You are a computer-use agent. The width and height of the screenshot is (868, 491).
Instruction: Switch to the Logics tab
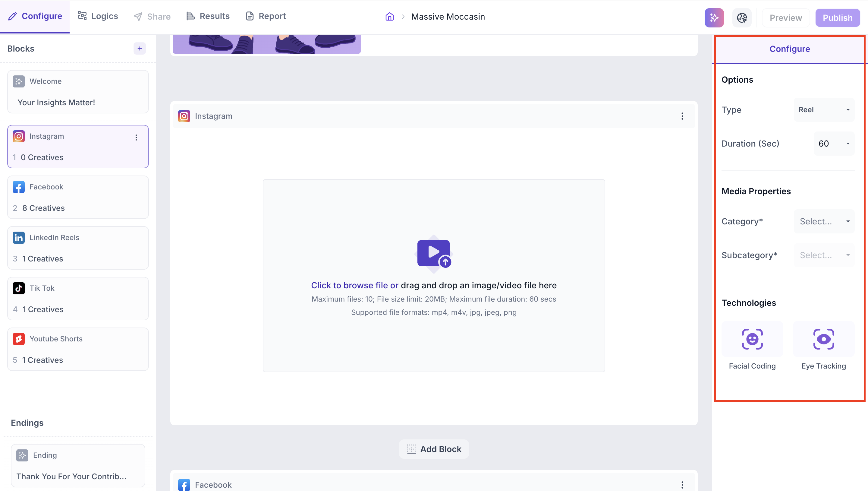point(98,16)
